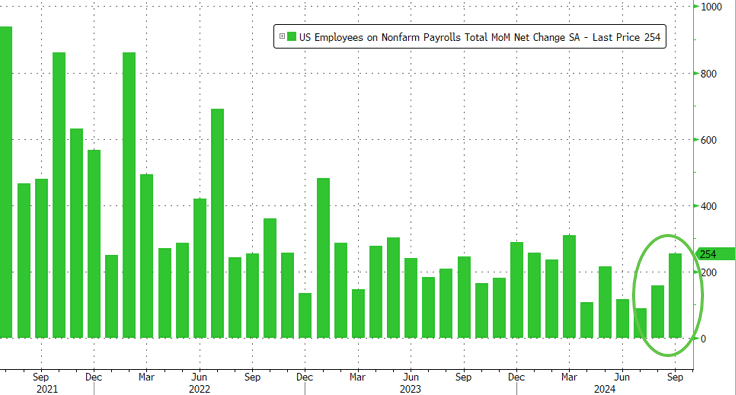The width and height of the screenshot is (736, 395).
Task: Click the 0 baseline label on y-axis
Action: click(703, 339)
